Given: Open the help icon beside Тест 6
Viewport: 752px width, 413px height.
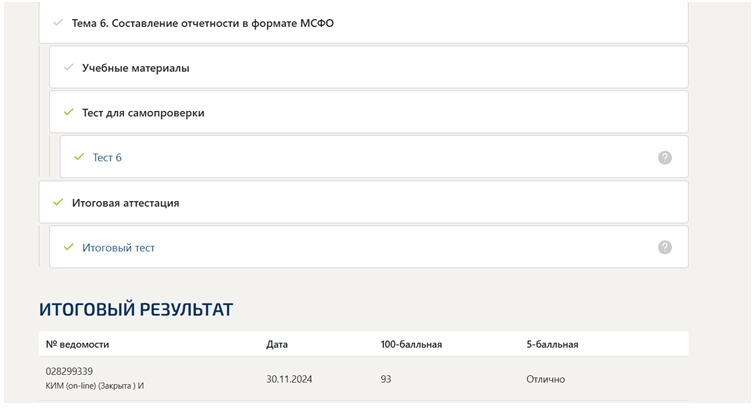Looking at the screenshot, I should point(664,157).
